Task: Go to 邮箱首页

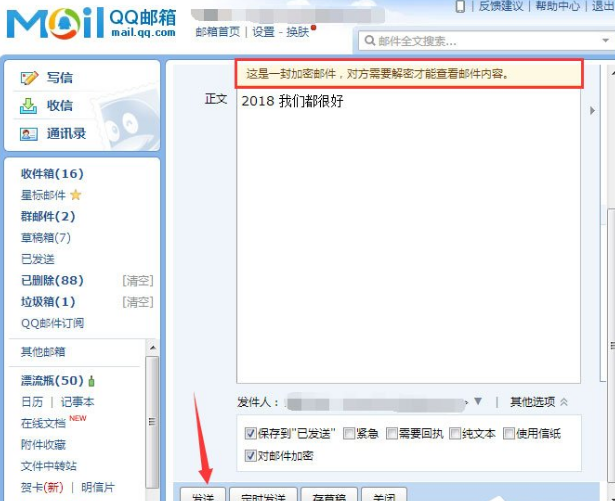Action: pos(218,32)
